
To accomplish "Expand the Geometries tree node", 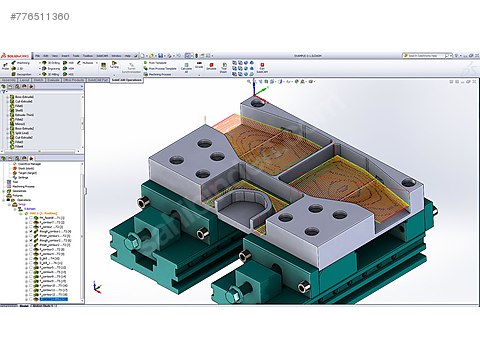I will [3, 191].
